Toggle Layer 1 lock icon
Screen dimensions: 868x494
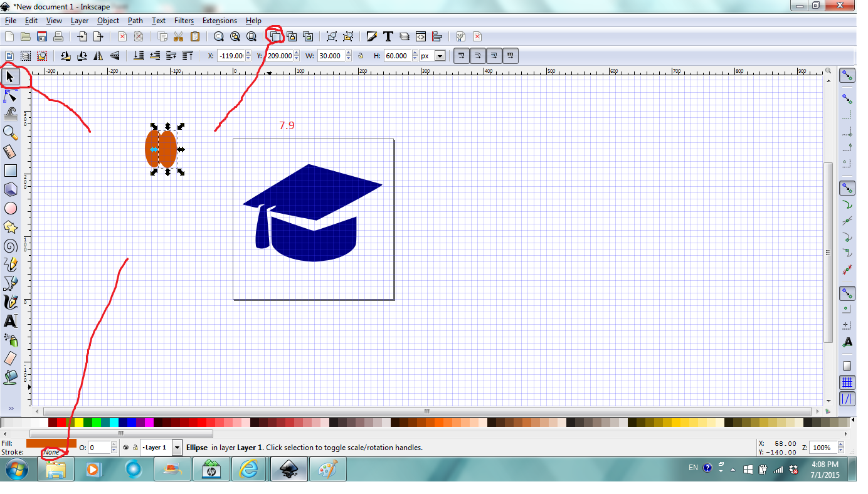click(x=135, y=448)
